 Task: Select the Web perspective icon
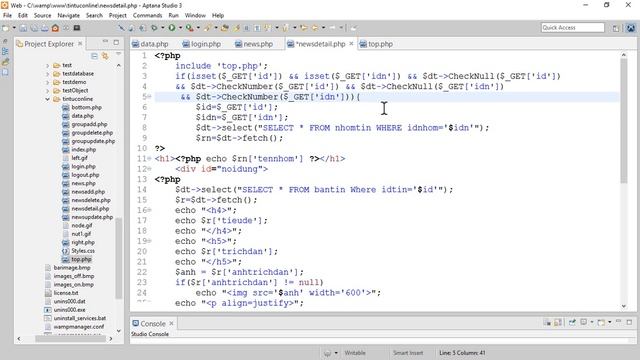pyautogui.click(x=631, y=28)
